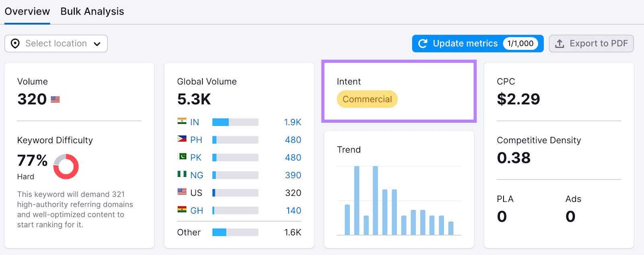The height and width of the screenshot is (255, 644).
Task: Click the Keyword Difficulty donut chart
Action: (x=66, y=167)
